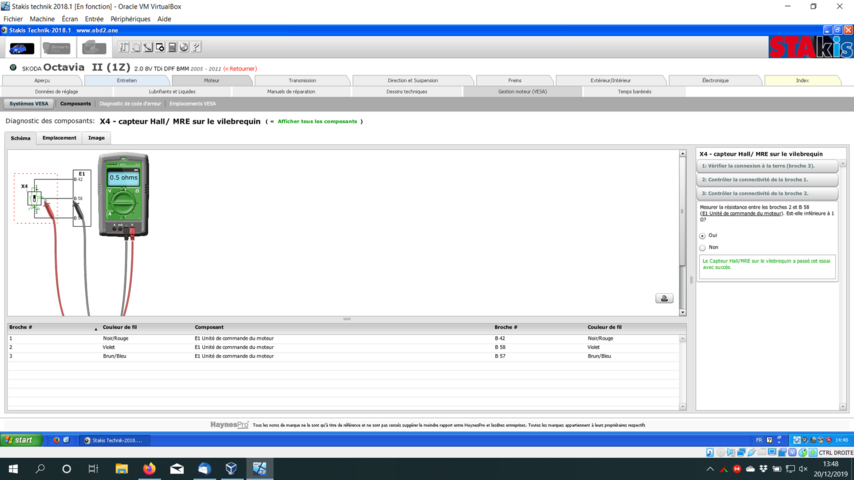Open the greyed Smart module button

pyautogui.click(x=57, y=48)
